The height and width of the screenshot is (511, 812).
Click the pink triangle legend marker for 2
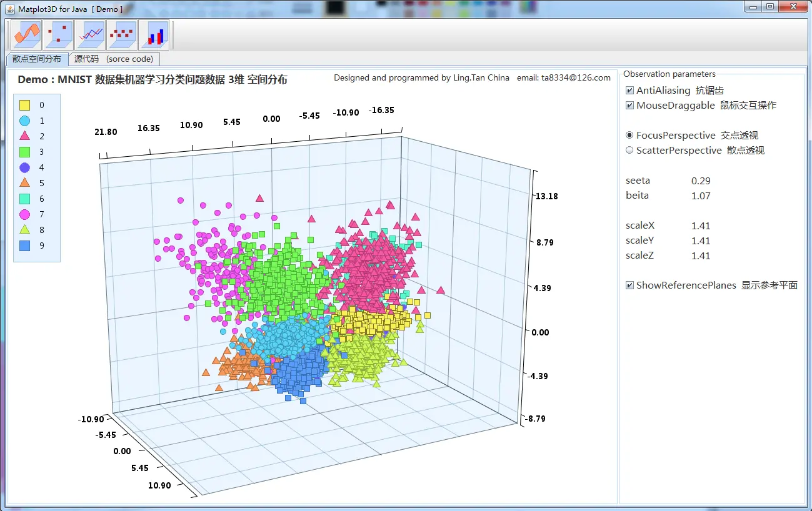[x=25, y=136]
